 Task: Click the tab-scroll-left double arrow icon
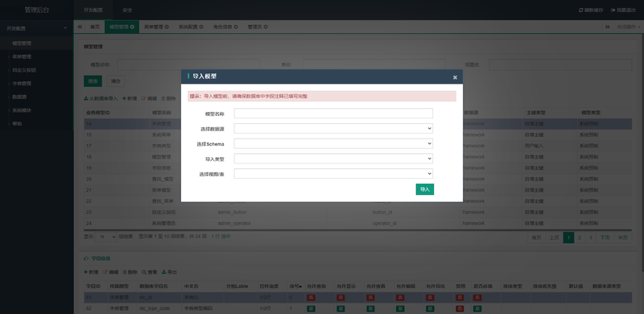point(80,27)
